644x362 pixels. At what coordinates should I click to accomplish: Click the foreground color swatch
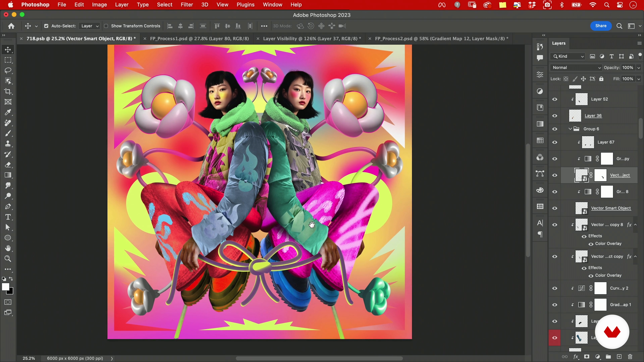[x=6, y=287]
